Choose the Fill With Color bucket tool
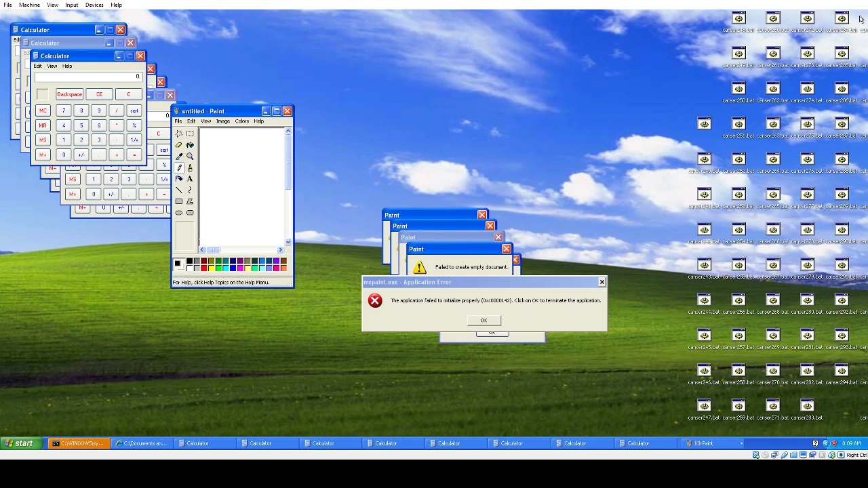The width and height of the screenshot is (868, 488). pyautogui.click(x=190, y=145)
